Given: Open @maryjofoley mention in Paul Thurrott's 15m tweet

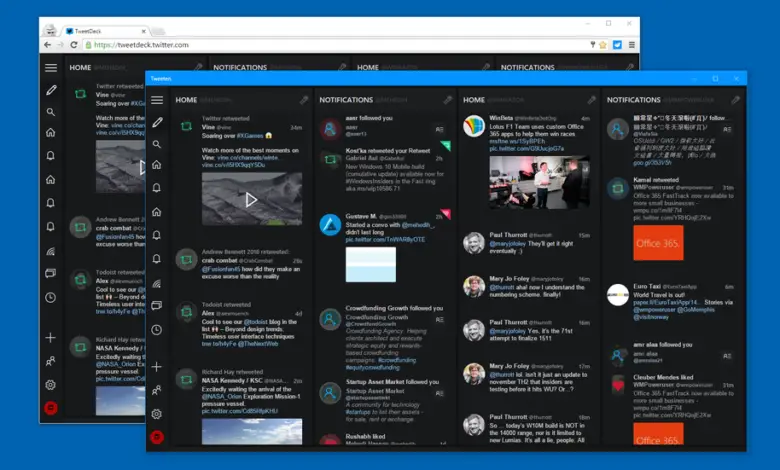Looking at the screenshot, I should (x=507, y=244).
